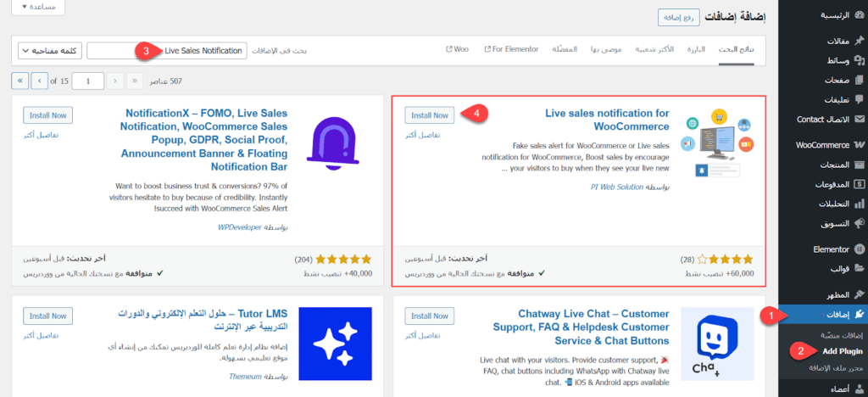Click the plugin search input field

pos(167,51)
